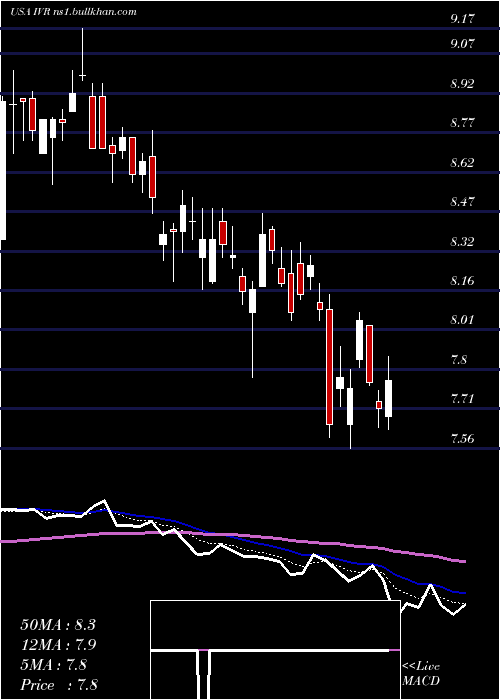
Task: Click the 7.56 price axis label
Action: (x=462, y=438)
